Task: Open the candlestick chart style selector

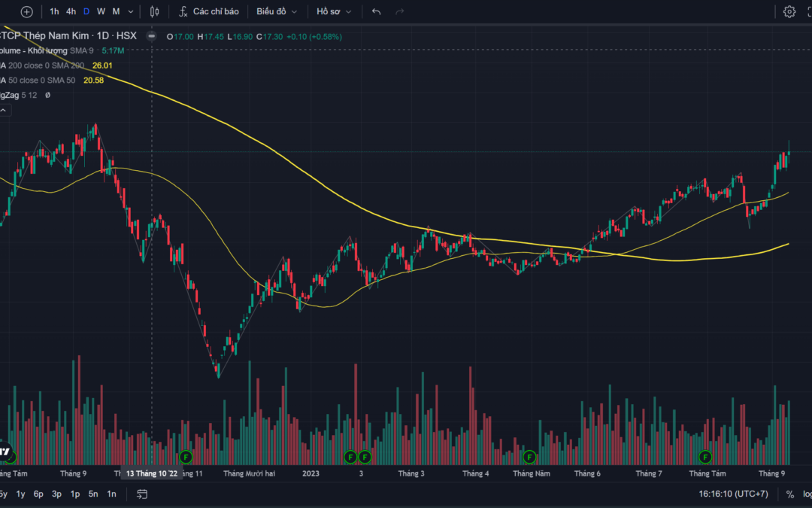Action: click(x=155, y=11)
